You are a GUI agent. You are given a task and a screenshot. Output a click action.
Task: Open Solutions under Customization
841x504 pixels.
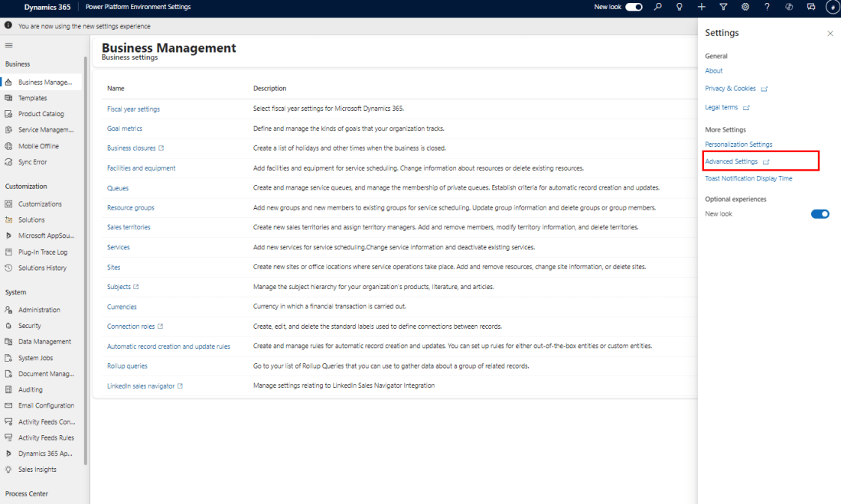tap(31, 220)
